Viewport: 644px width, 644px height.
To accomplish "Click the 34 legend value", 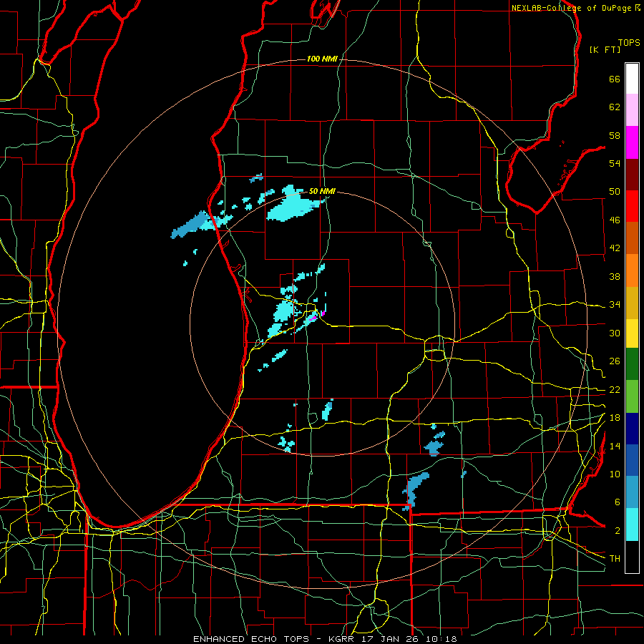I will coord(615,305).
